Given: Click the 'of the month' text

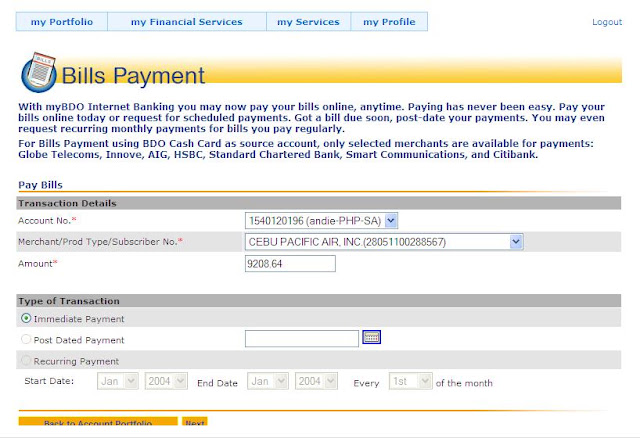Looking at the screenshot, I should click(464, 383).
